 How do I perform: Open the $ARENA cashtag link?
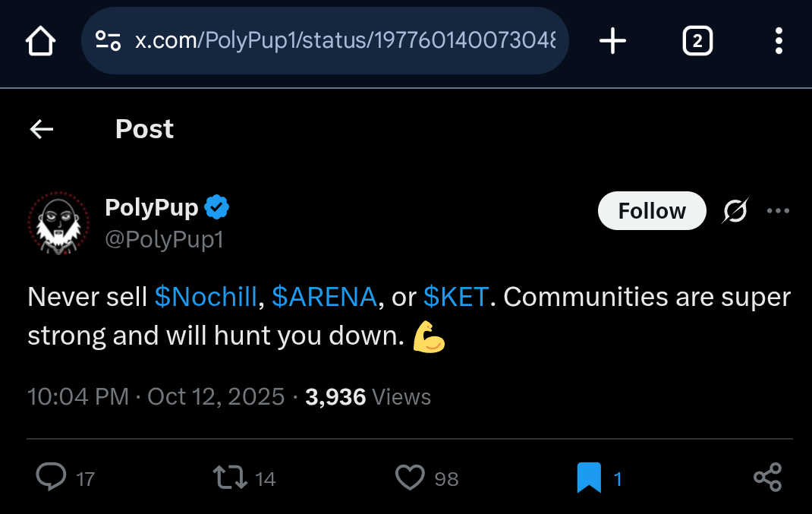(324, 297)
